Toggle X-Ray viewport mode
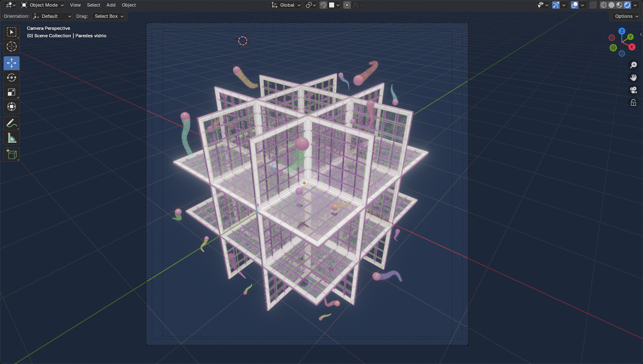The height and width of the screenshot is (364, 643). point(593,5)
